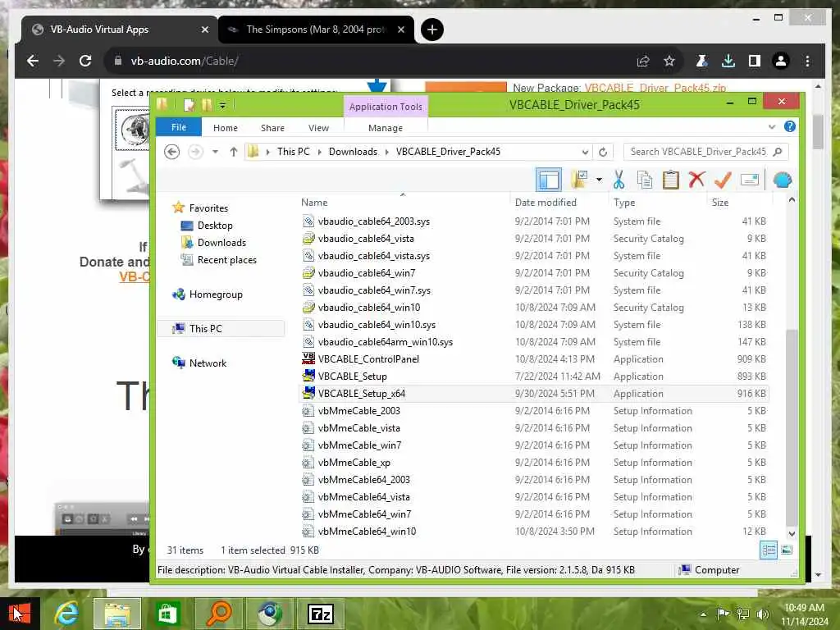Go up one folder level
The image size is (840, 630).
click(x=234, y=152)
